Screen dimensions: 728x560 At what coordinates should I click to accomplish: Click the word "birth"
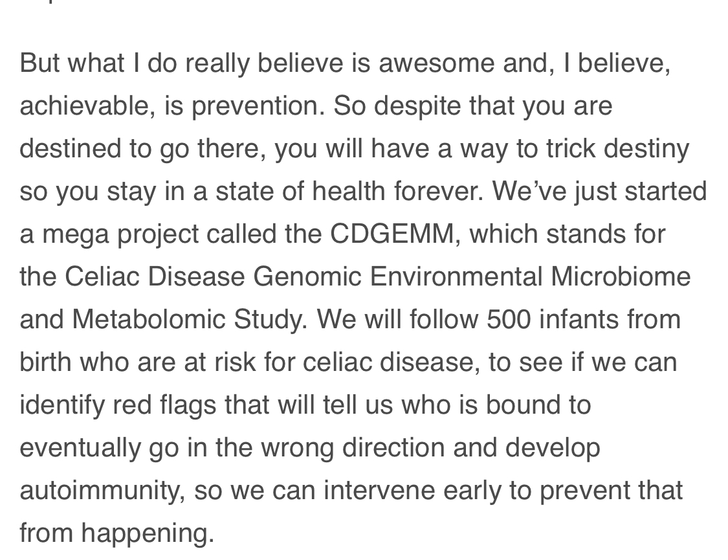click(x=45, y=362)
